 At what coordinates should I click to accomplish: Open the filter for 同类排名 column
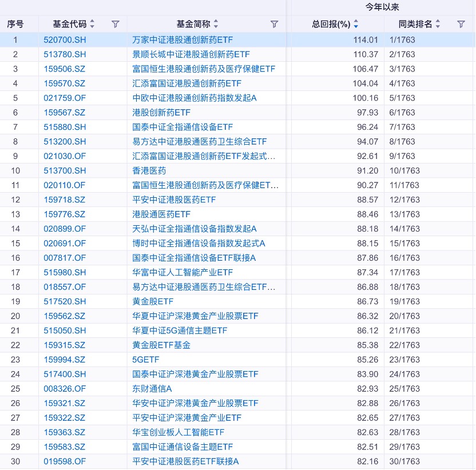[461, 24]
